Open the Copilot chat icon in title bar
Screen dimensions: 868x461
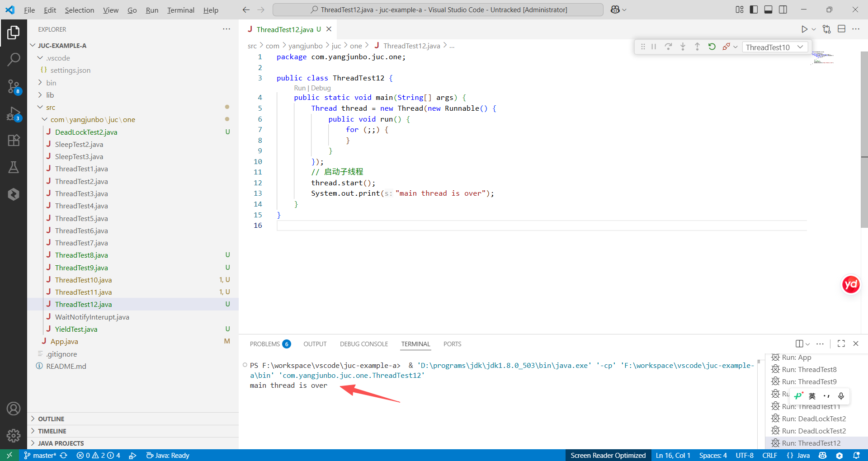click(615, 9)
